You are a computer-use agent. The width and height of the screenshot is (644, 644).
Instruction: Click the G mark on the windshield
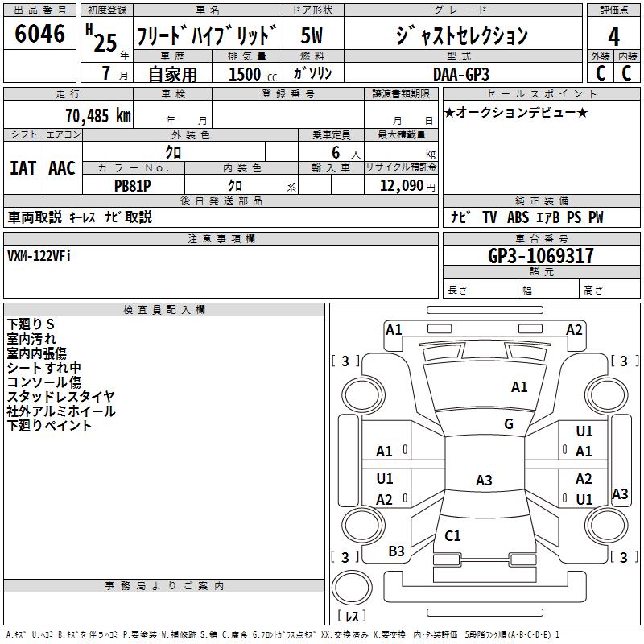(x=509, y=424)
